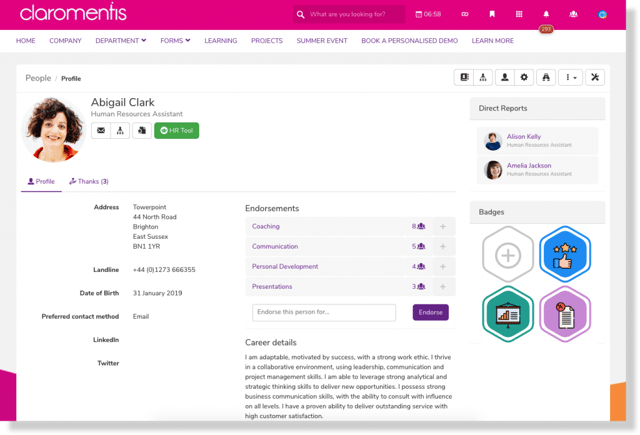Open the green presentation chart badge
This screenshot has width=640, height=435.
508,314
